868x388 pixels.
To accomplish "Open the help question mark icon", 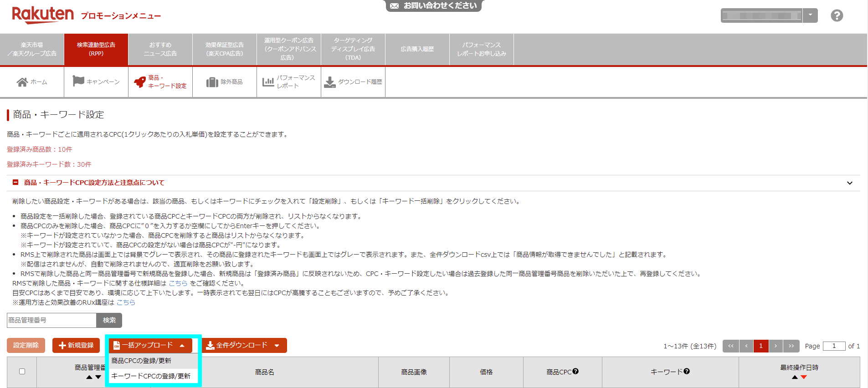I will click(x=837, y=15).
